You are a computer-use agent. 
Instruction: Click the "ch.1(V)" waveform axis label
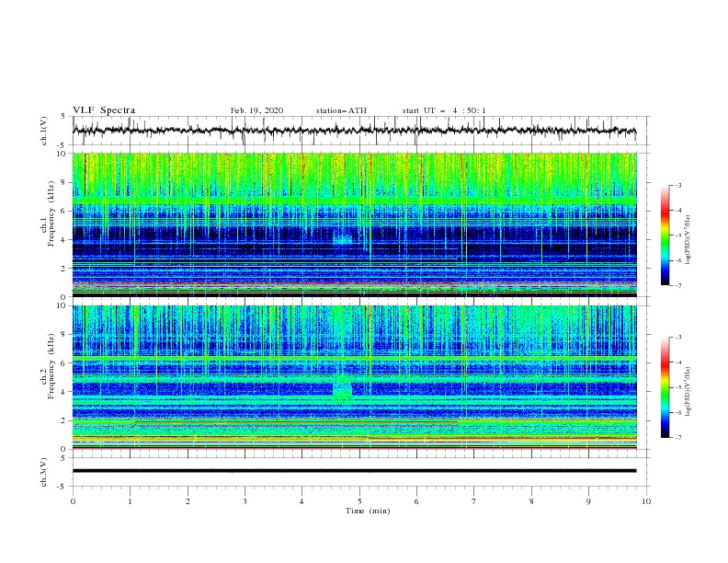44,131
